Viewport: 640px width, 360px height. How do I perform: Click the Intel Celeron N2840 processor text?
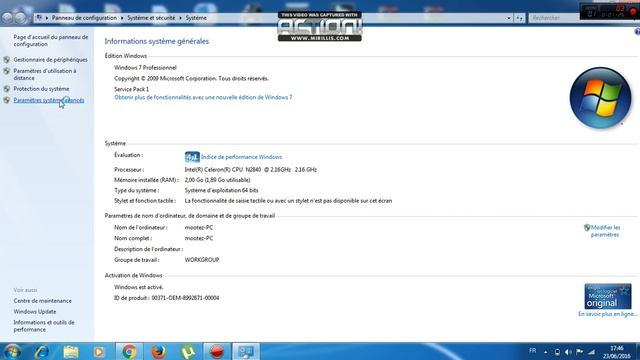251,169
